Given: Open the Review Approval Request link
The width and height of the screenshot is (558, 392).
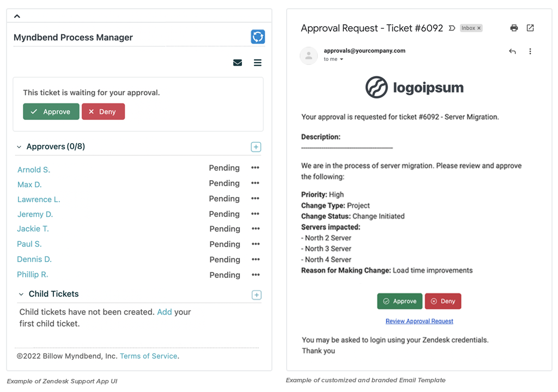Looking at the screenshot, I should click(x=419, y=321).
